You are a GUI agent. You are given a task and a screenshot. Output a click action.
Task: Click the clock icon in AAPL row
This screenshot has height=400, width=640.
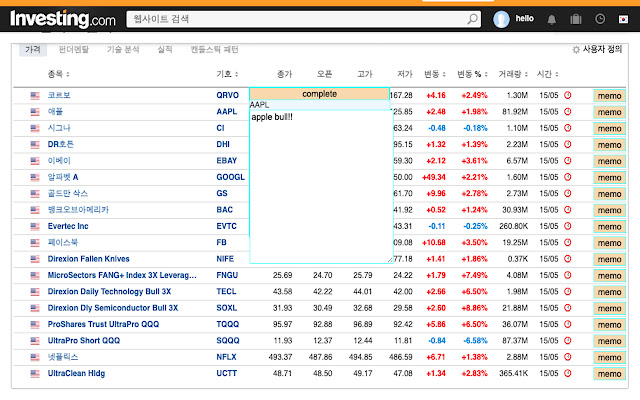(567, 111)
